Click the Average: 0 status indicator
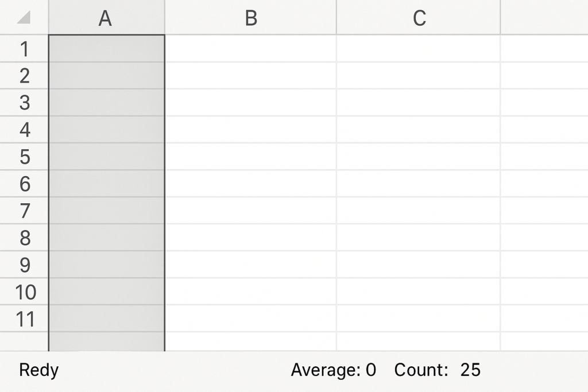Screen dimensions: 588x392 tap(333, 370)
